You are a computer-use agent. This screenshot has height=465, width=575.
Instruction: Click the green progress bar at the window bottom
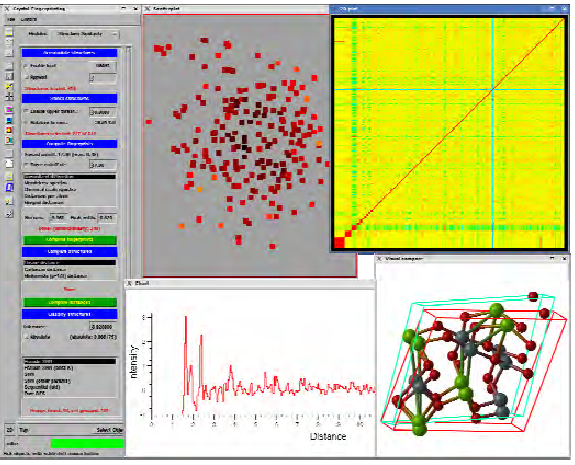pyautogui.click(x=87, y=443)
